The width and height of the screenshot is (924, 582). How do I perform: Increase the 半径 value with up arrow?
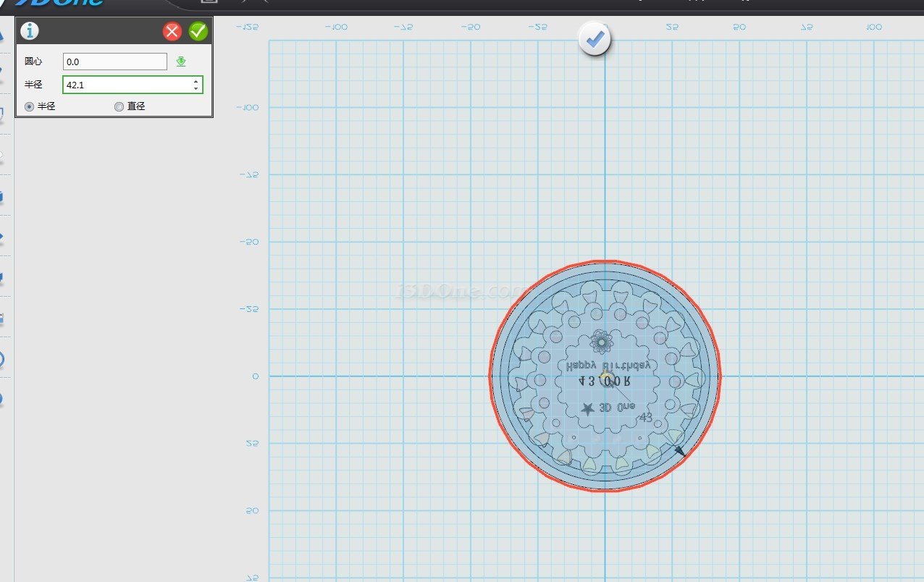[196, 81]
